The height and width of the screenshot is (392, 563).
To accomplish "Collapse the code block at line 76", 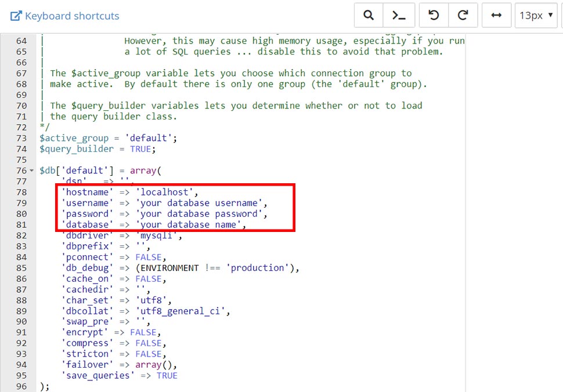I will (31, 171).
